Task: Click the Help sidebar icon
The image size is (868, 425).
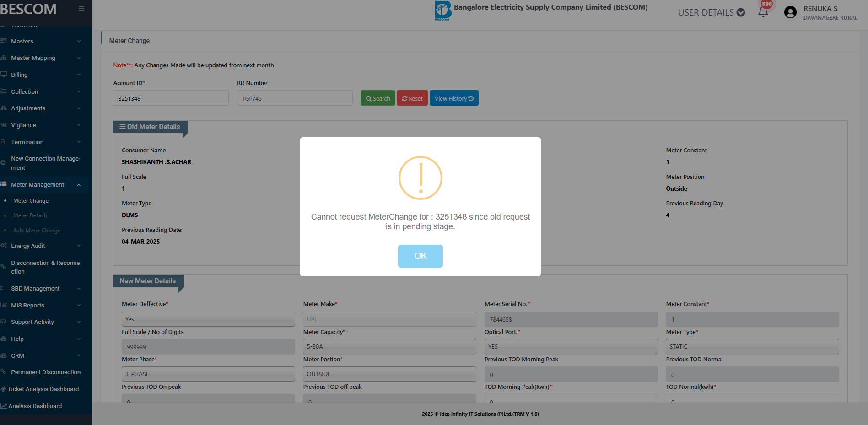Action: click(x=3, y=339)
